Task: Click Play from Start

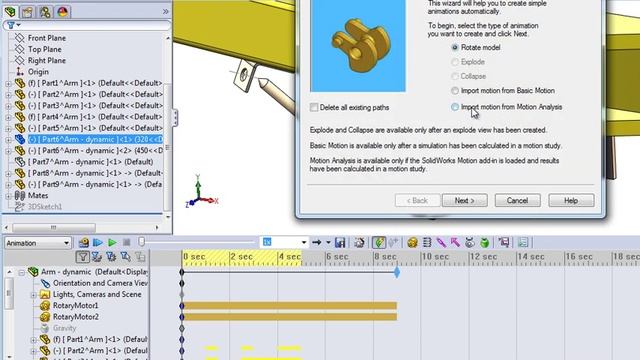Action: pyautogui.click(x=98, y=242)
